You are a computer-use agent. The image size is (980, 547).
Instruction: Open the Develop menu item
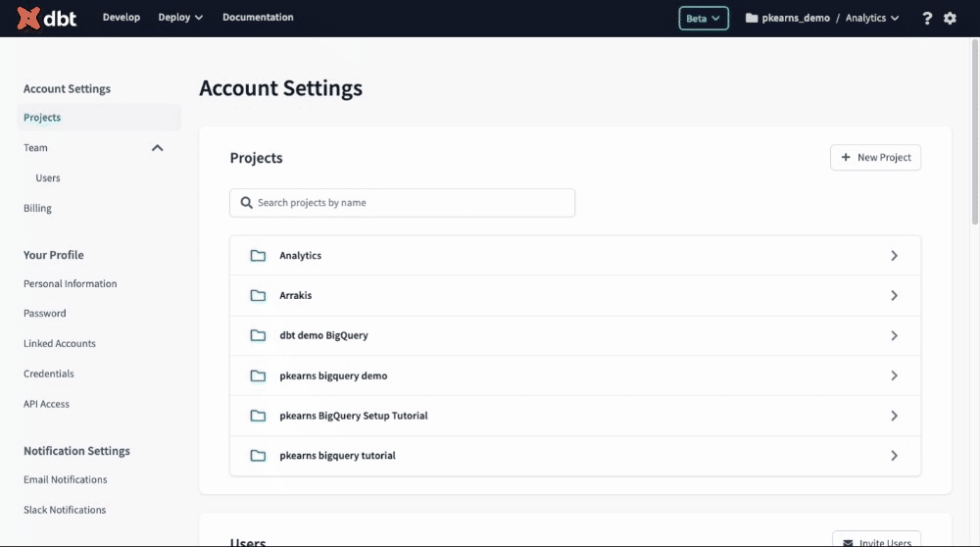[122, 18]
